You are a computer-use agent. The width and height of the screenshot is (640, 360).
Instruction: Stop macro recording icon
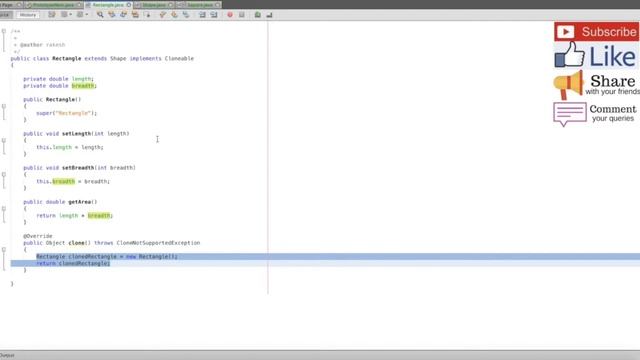[242, 15]
